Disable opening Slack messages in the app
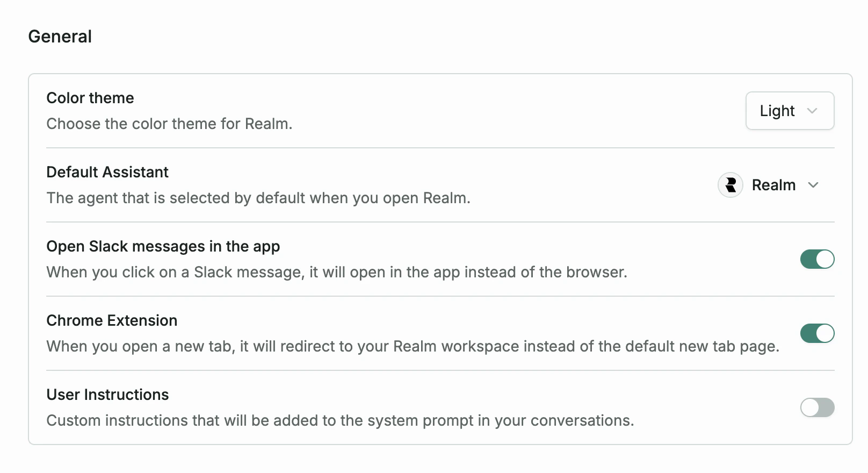 point(817,259)
